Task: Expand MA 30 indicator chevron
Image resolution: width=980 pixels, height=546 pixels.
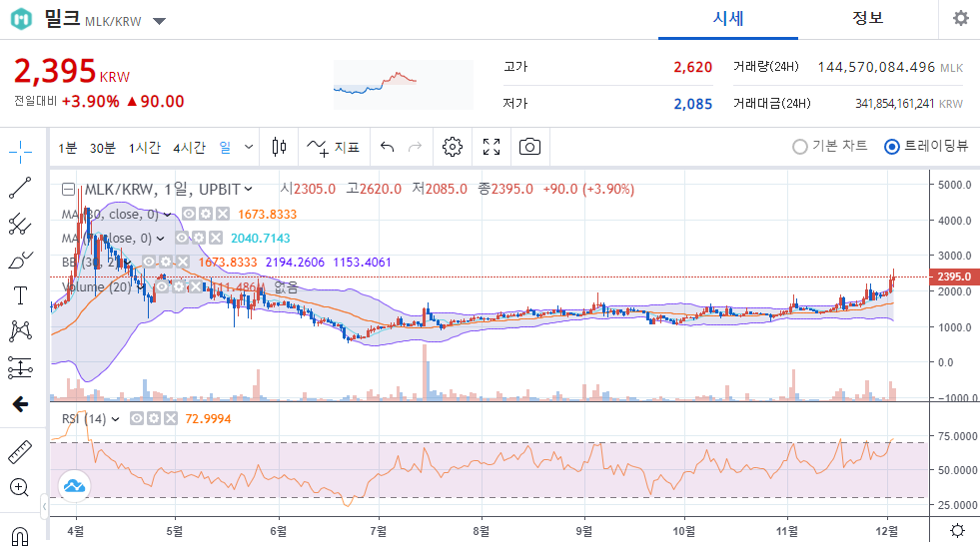Action: pyautogui.click(x=168, y=215)
